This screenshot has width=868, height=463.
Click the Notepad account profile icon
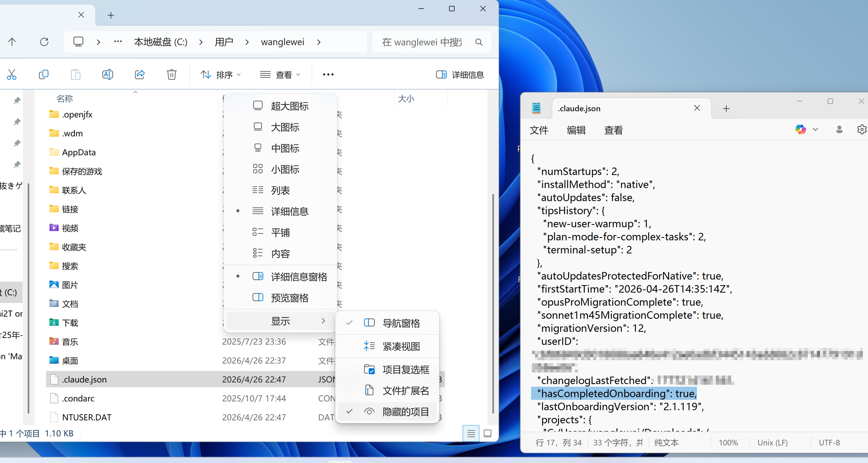[839, 129]
